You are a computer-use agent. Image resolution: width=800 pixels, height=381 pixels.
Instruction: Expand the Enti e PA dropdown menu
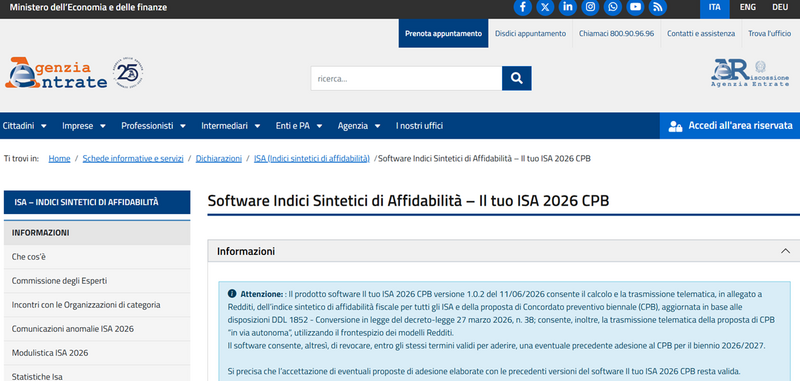(x=299, y=125)
